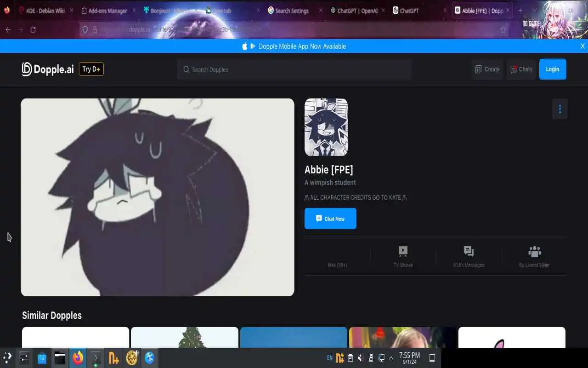Click the three-dot options menu on profile
Image resolution: width=588 pixels, height=368 pixels.
560,109
